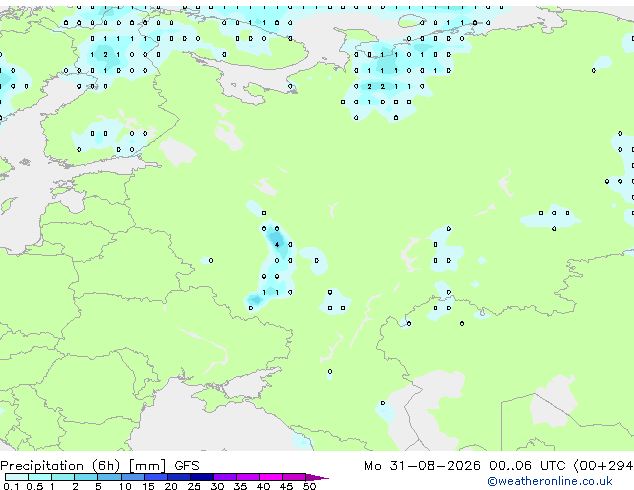Image resolution: width=634 pixels, height=490 pixels.
Task: Click legend scale label '20'
Action: pyautogui.click(x=171, y=486)
